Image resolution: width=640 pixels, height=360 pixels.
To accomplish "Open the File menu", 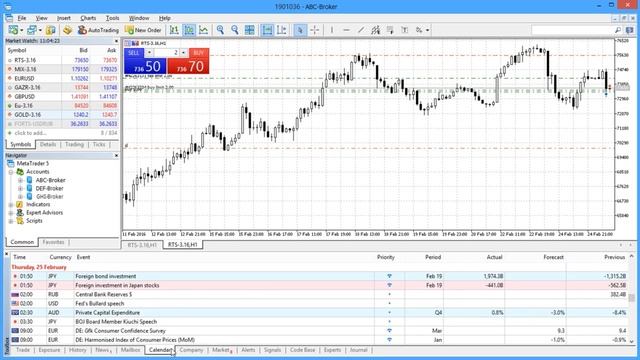I will point(22,18).
